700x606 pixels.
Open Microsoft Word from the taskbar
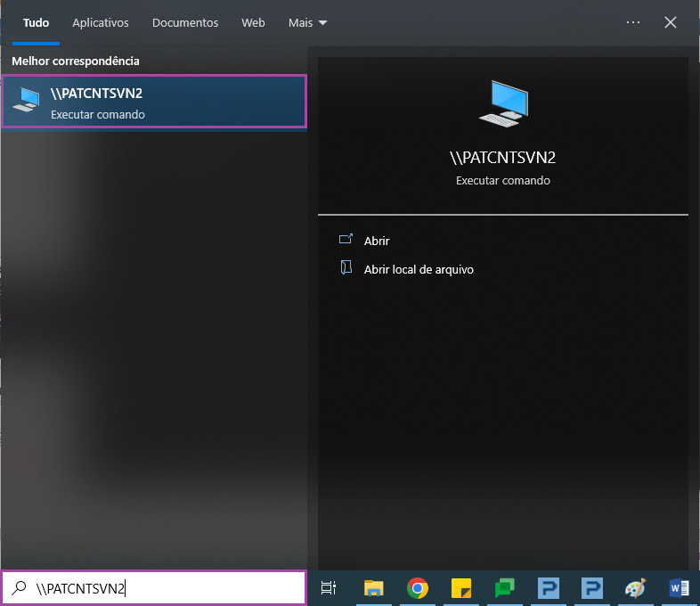coord(680,588)
